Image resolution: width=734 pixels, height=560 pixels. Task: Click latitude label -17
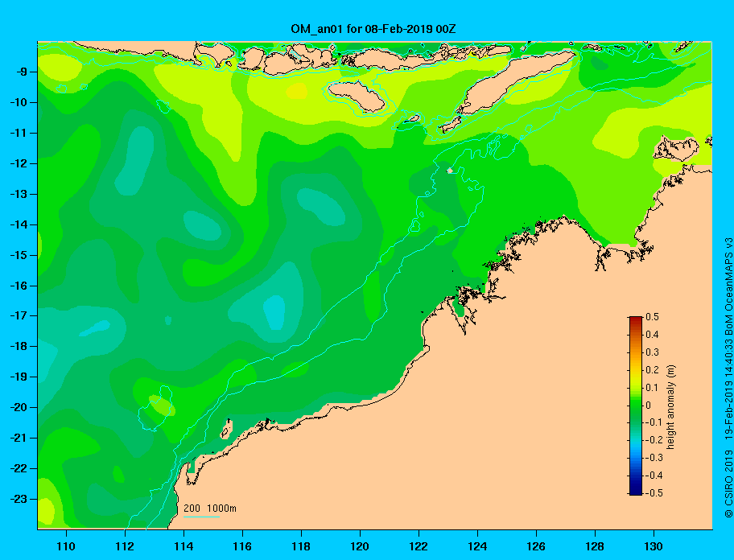point(18,316)
